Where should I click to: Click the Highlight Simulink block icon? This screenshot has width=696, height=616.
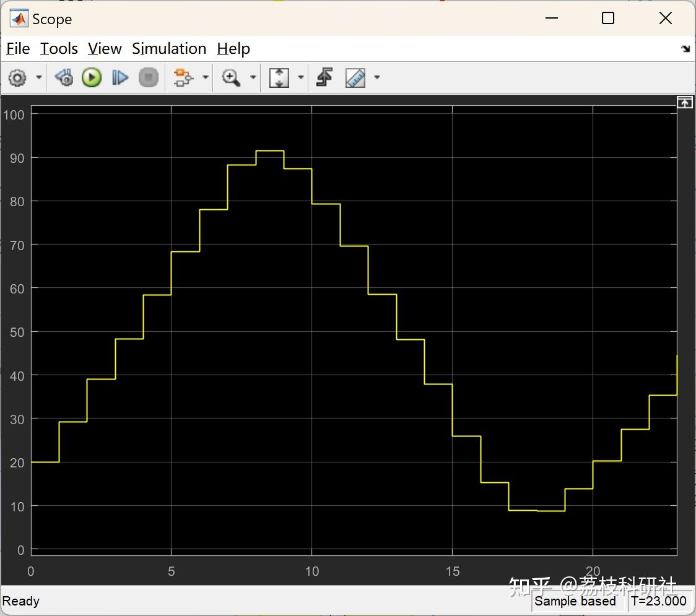click(183, 77)
